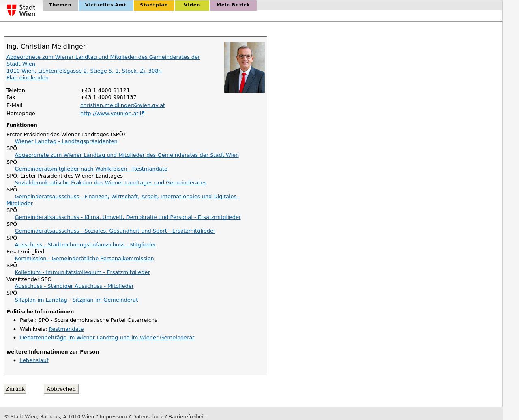Click the Lichtenfelsgasse 2 address link

(x=84, y=71)
